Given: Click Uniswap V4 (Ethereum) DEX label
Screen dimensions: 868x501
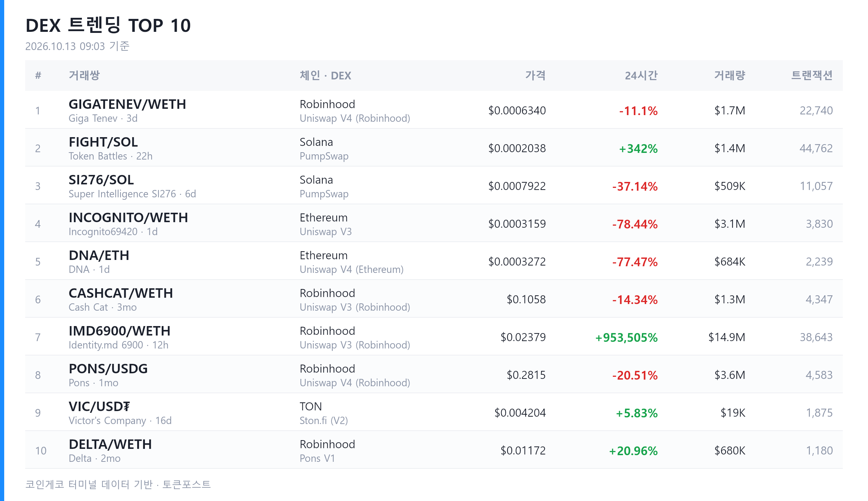Looking at the screenshot, I should (352, 269).
